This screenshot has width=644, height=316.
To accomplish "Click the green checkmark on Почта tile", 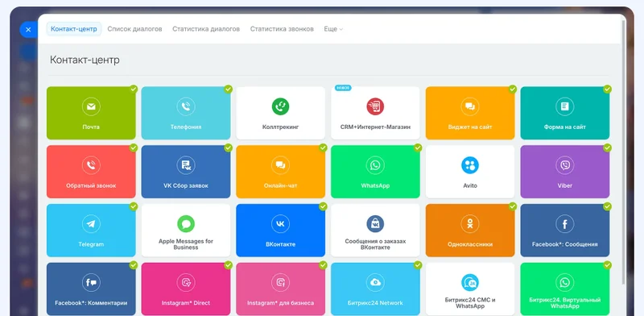I will [x=134, y=89].
